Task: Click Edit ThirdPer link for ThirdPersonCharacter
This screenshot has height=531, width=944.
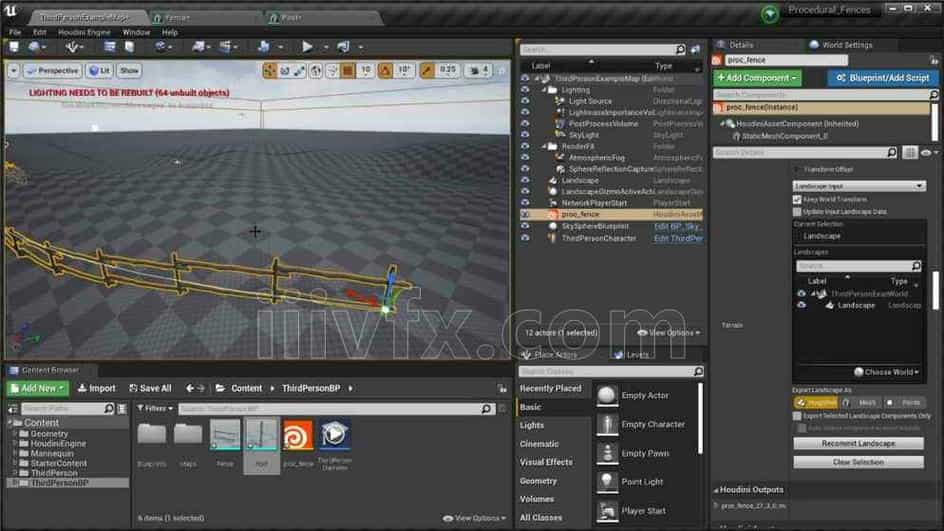Action: click(678, 238)
